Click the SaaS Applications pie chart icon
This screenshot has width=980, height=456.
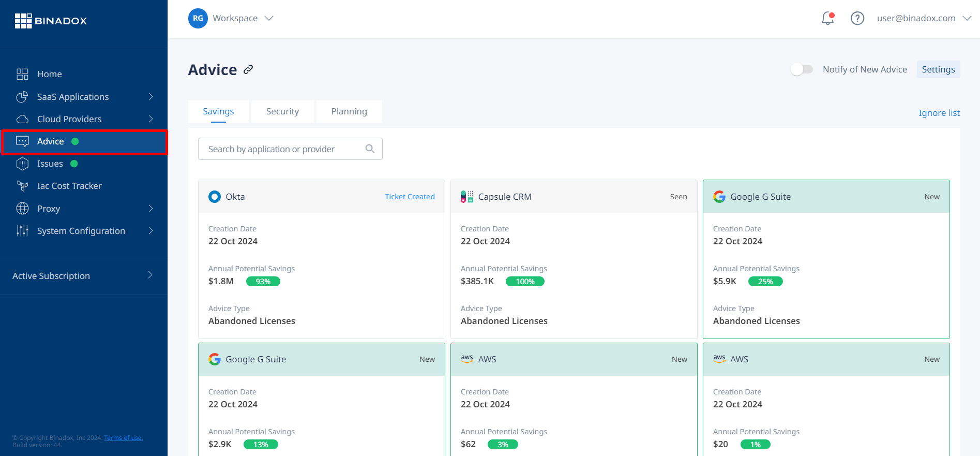pyautogui.click(x=22, y=97)
